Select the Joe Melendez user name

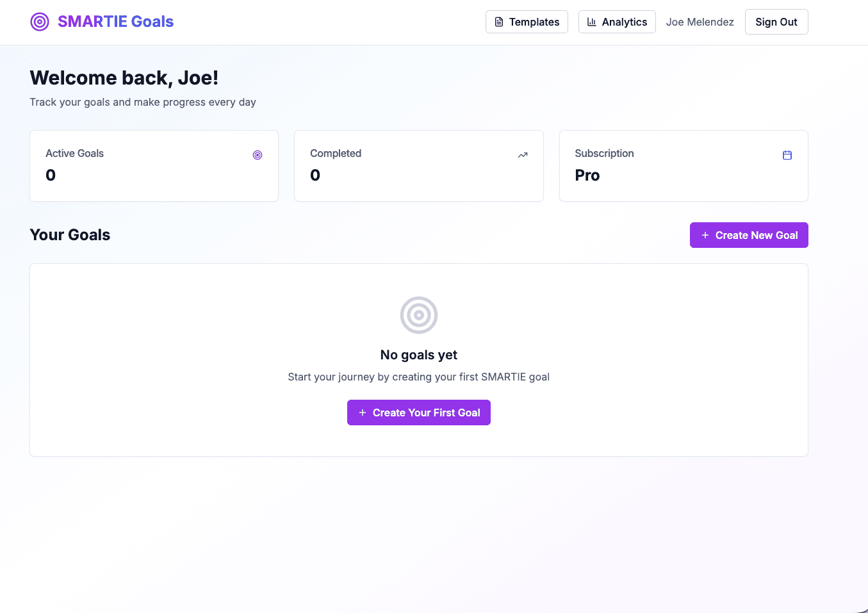[x=700, y=22]
